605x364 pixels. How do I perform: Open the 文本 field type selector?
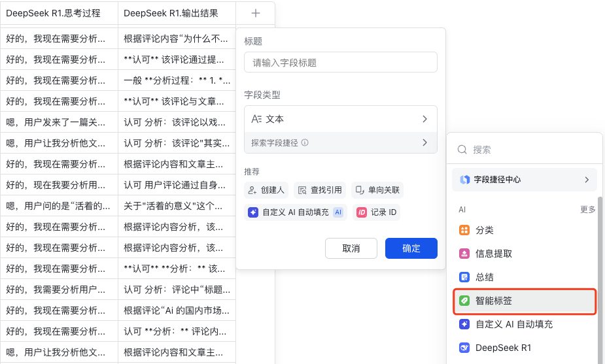click(340, 119)
